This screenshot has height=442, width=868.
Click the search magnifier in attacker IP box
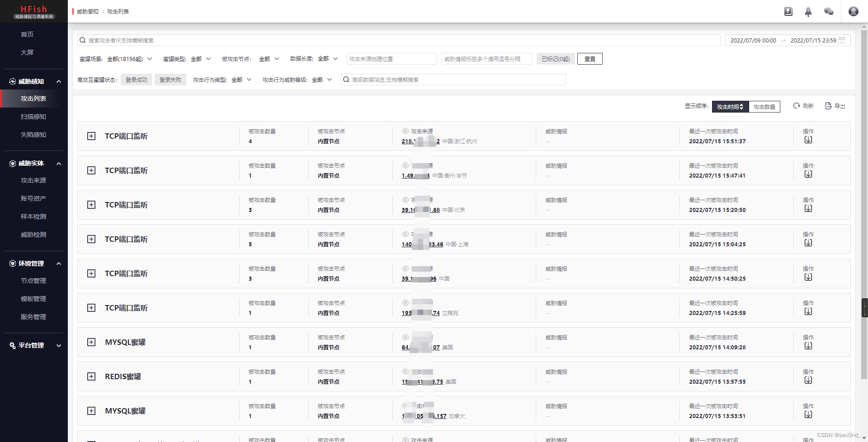click(83, 40)
